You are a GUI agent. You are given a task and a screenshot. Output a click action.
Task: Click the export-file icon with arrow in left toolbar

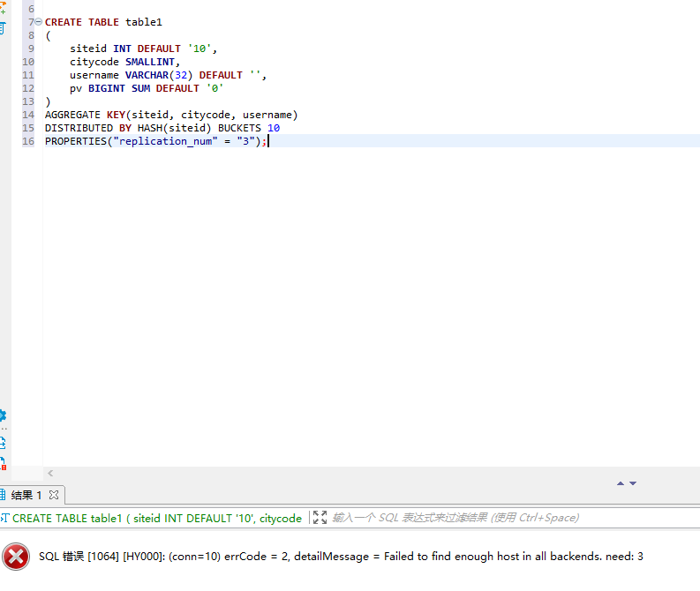(x=3, y=443)
